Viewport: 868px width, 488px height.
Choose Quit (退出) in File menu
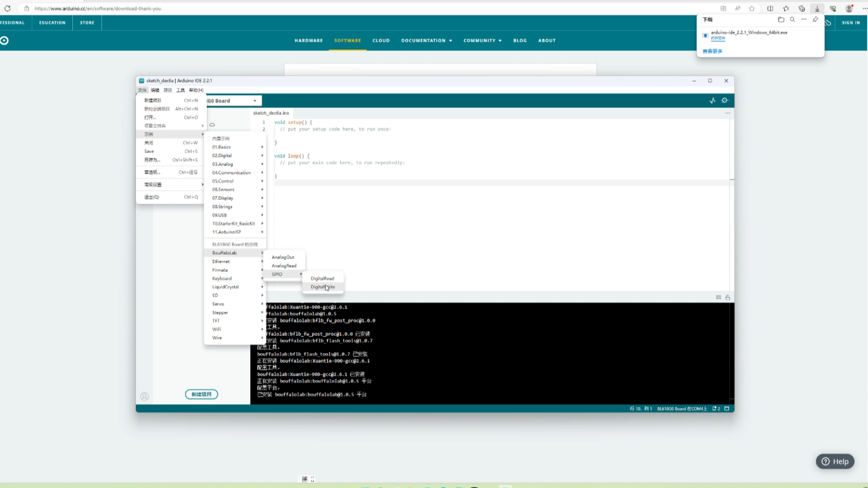coord(171,197)
